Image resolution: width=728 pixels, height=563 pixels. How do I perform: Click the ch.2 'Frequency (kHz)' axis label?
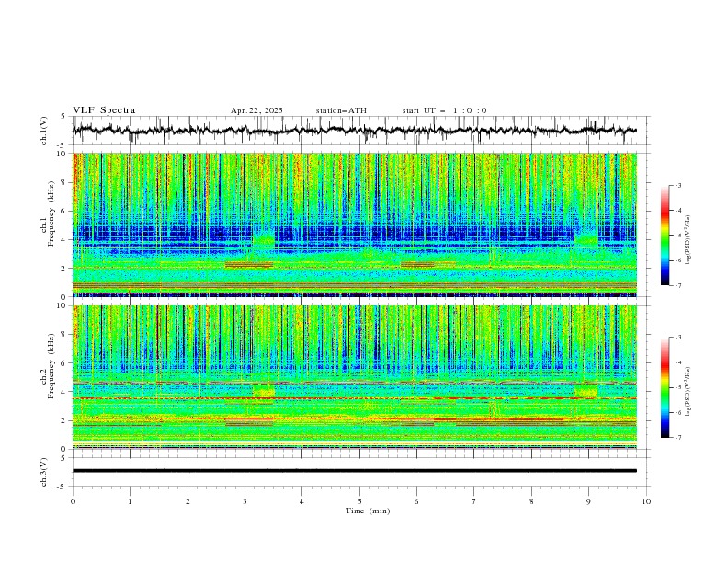click(51, 366)
